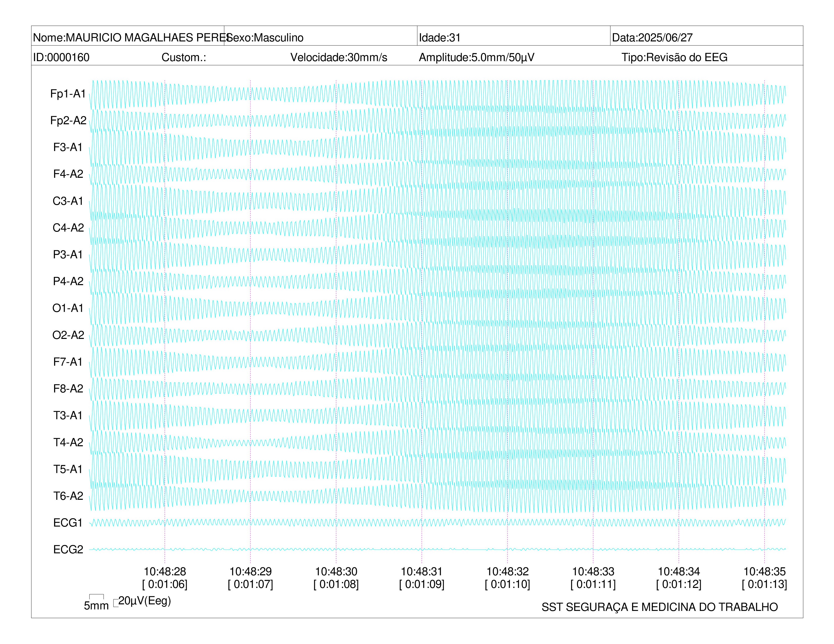
Task: Select the Fp1-A1 channel label
Action: pos(68,93)
